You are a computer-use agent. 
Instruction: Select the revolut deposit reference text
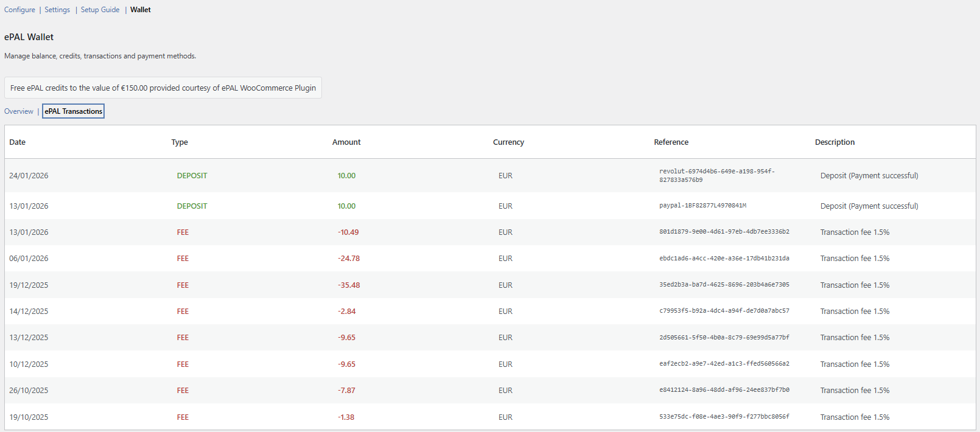[x=716, y=175]
